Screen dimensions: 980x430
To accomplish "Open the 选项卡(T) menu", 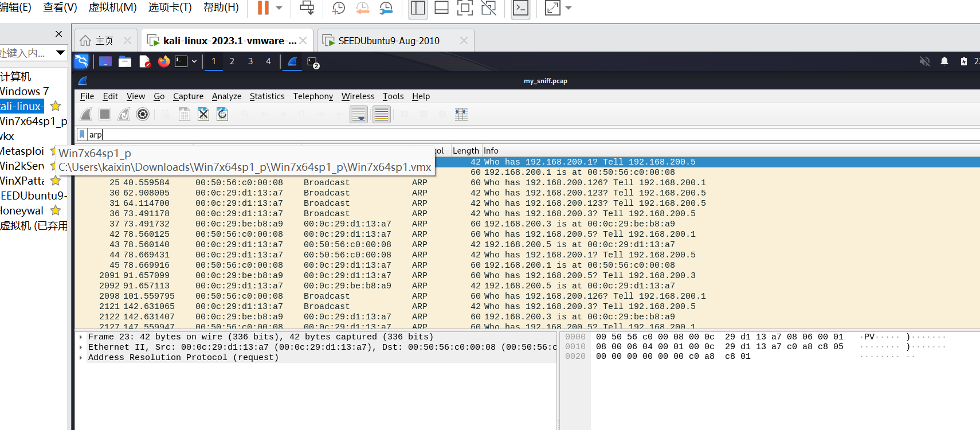I will tap(170, 7).
